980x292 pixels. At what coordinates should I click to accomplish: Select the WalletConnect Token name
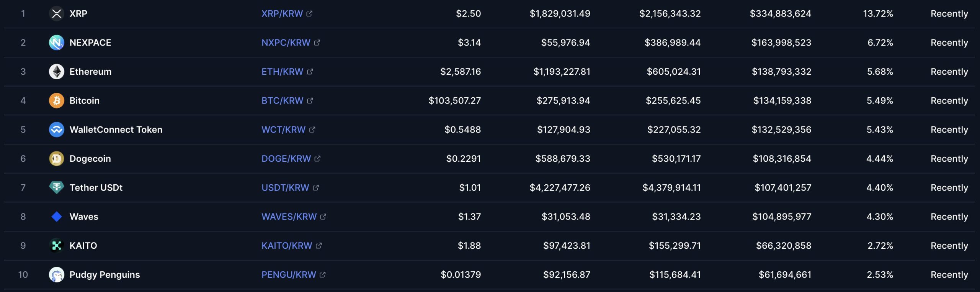(x=116, y=130)
